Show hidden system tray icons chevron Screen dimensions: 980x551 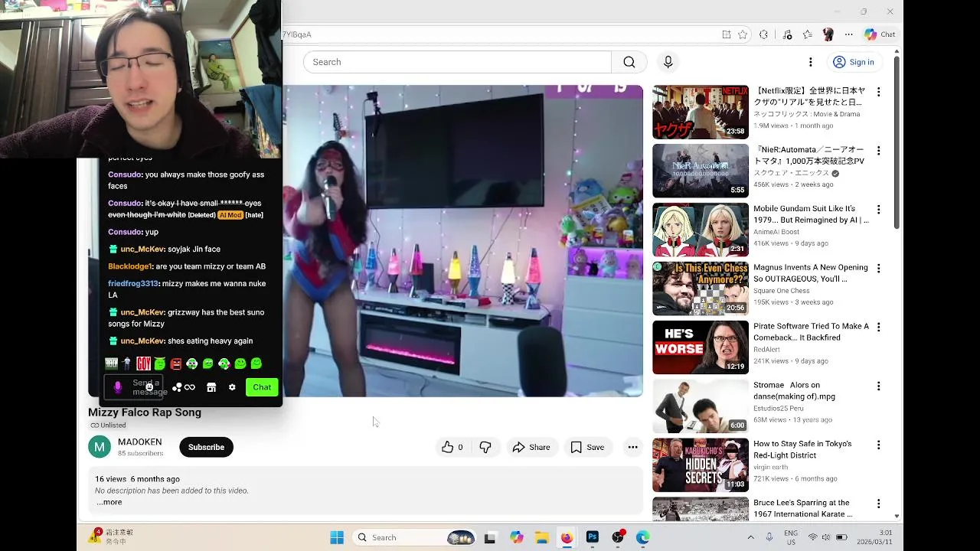pos(750,537)
